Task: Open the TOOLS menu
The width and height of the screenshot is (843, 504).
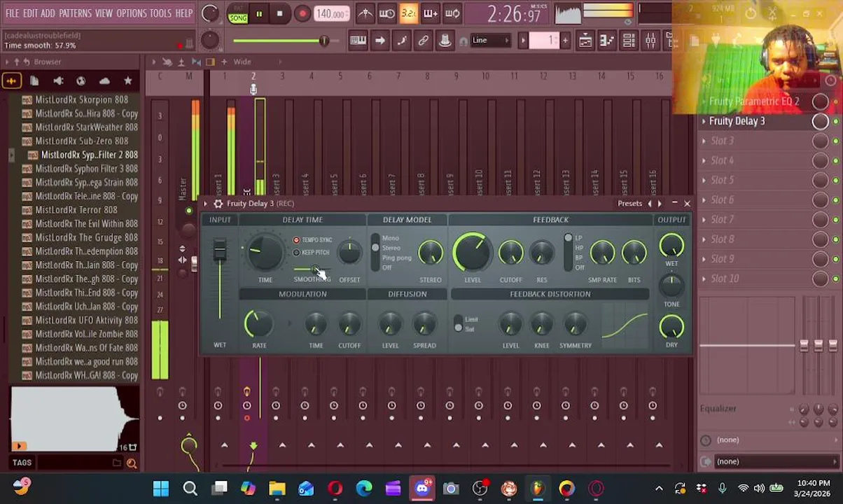Action: tap(160, 13)
